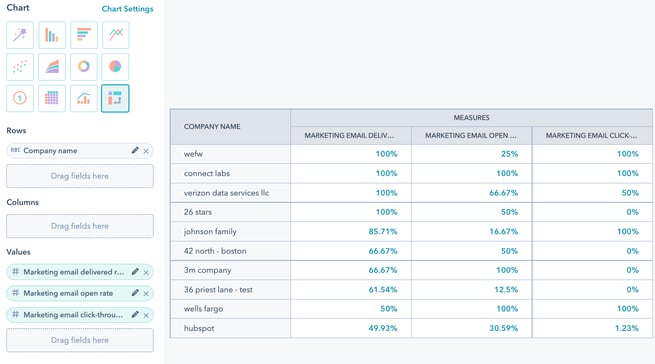This screenshot has width=655, height=364.
Task: Click johnson family's 16.67% open rate
Action: tap(503, 232)
